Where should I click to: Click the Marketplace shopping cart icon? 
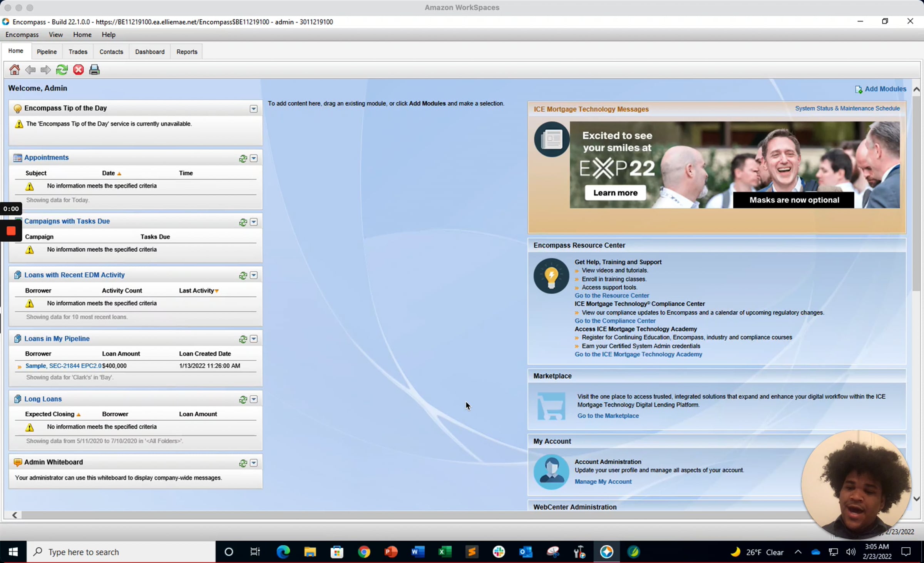551,406
